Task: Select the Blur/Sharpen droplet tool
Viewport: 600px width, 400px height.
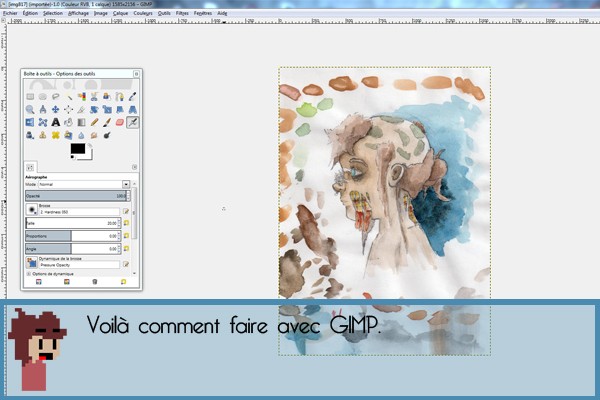Action: (81, 136)
